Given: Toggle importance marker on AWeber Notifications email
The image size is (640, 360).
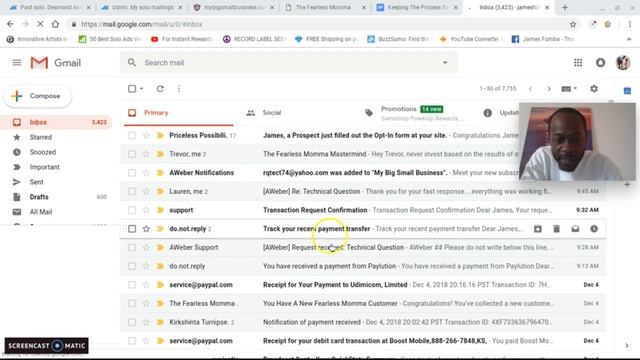Looking at the screenshot, I should (160, 173).
